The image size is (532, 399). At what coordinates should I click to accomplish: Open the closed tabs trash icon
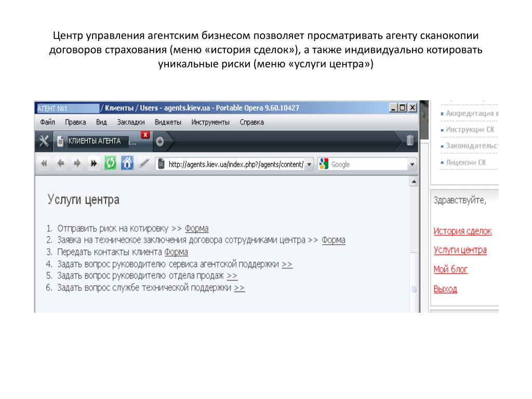(410, 140)
